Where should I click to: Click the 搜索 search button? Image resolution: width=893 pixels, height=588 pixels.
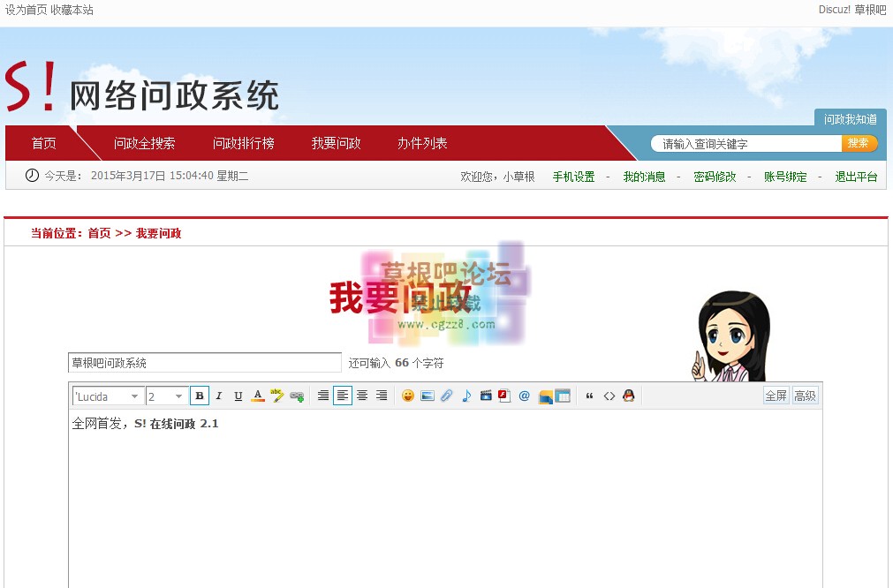coord(859,142)
